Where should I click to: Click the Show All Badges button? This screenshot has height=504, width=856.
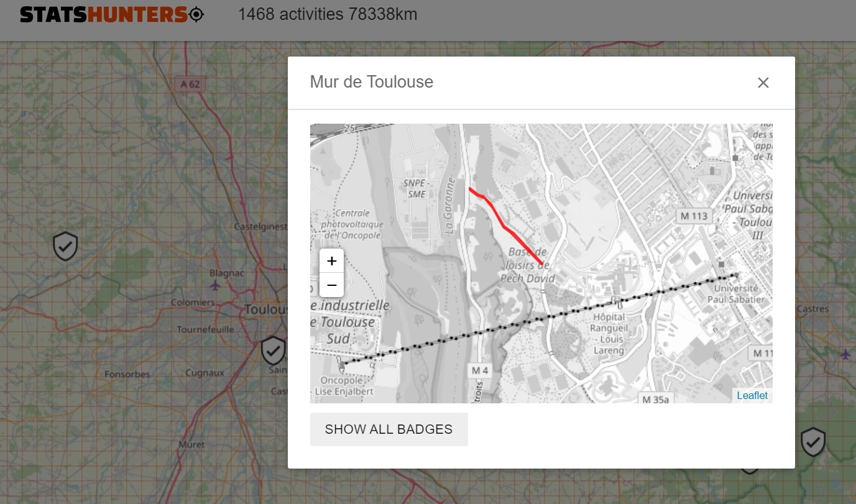389,429
